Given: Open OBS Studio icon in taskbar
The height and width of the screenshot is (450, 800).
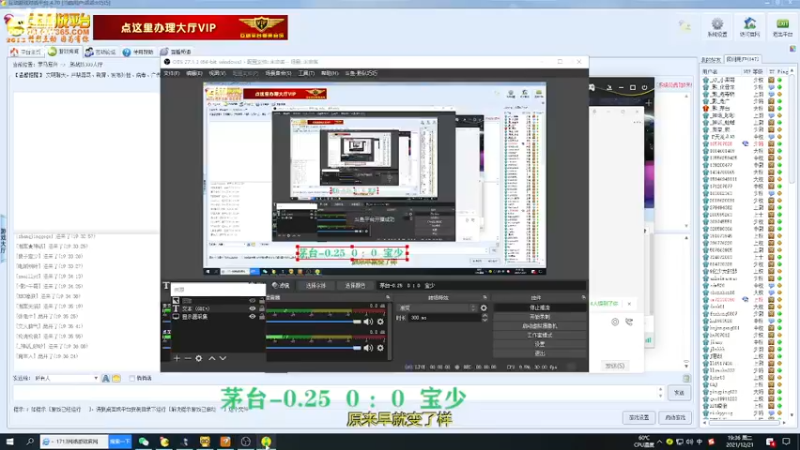Looking at the screenshot, I should pyautogui.click(x=245, y=441).
